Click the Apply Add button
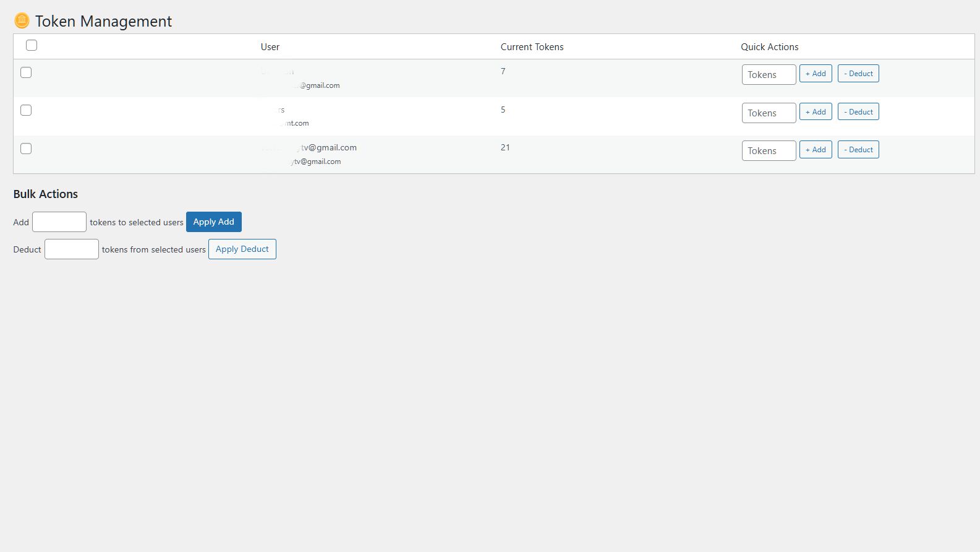Screen dimensions: 980x552 [214, 222]
